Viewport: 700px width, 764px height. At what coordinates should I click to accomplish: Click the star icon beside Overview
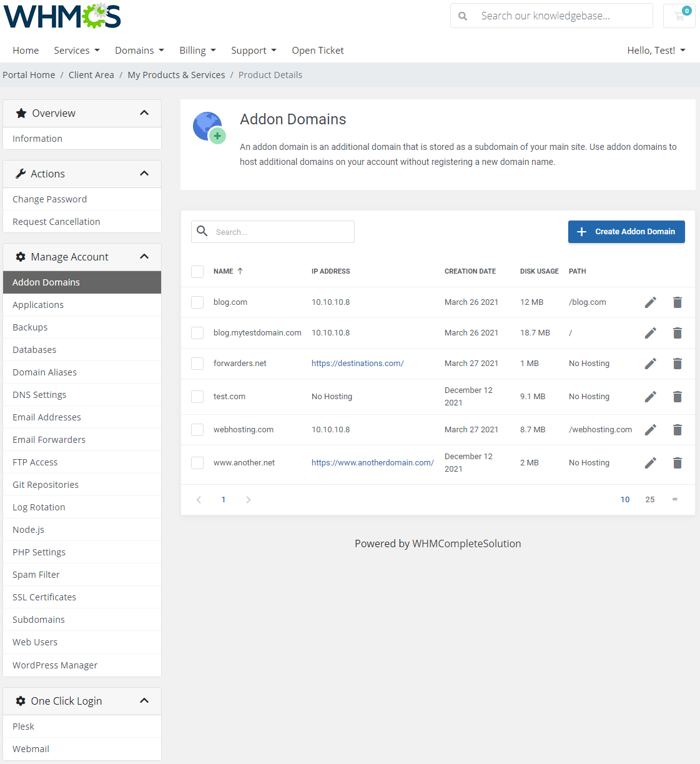pos(20,113)
